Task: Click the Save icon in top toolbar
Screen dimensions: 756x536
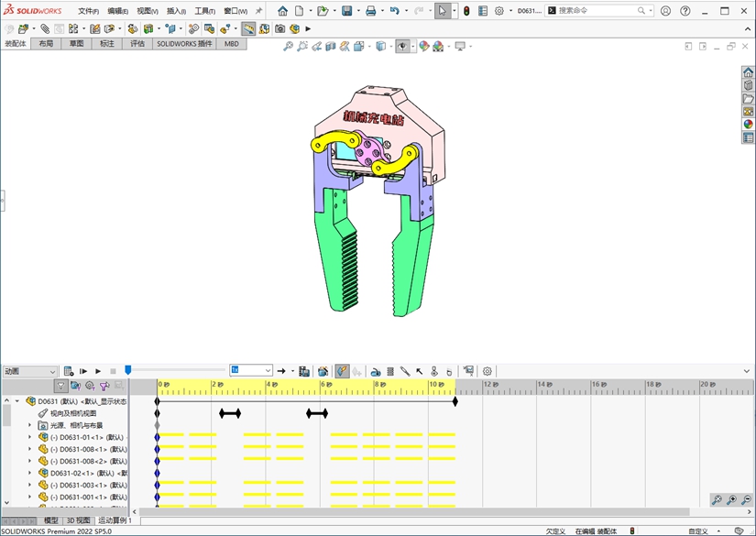Action: 347,11
